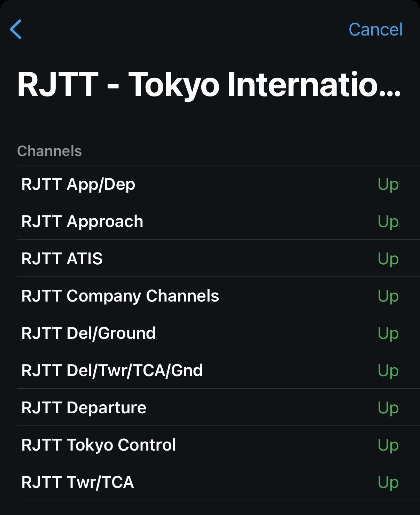Select the RJTT Tokyo Control channel
This screenshot has width=420, height=515.
click(x=99, y=445)
